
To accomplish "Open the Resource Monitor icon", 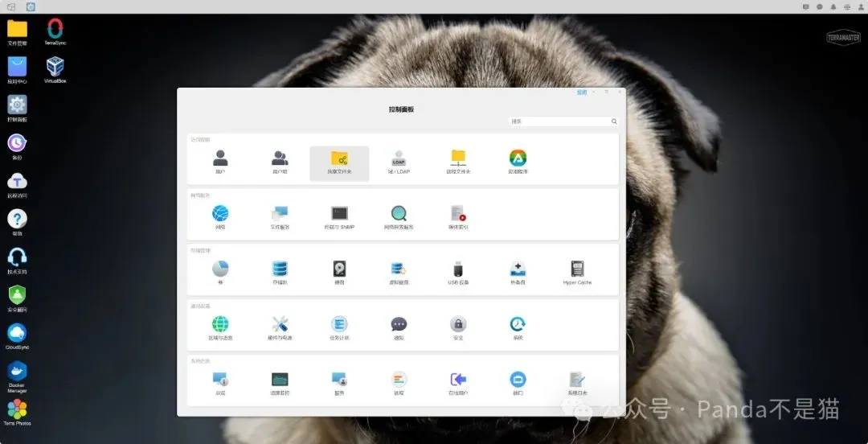I will (x=280, y=384).
